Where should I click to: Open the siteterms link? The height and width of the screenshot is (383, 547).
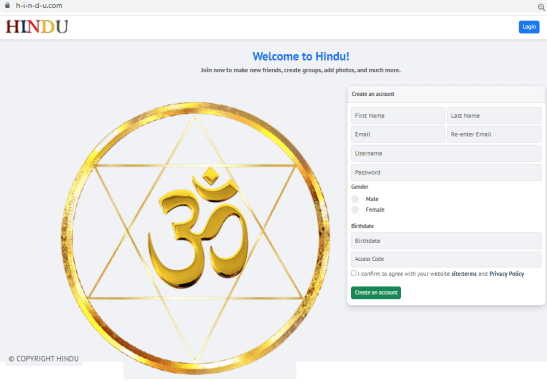(464, 274)
